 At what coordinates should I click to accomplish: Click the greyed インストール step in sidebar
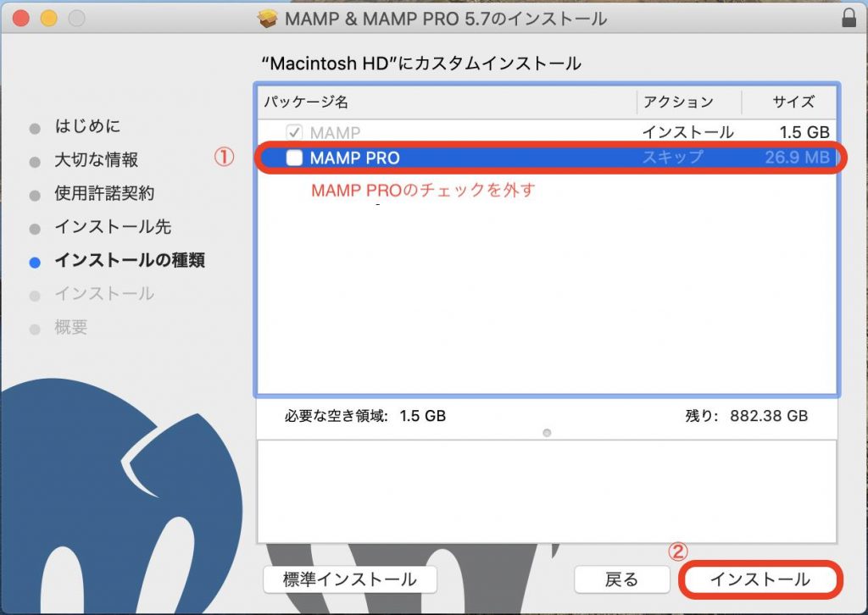pyautogui.click(x=104, y=294)
